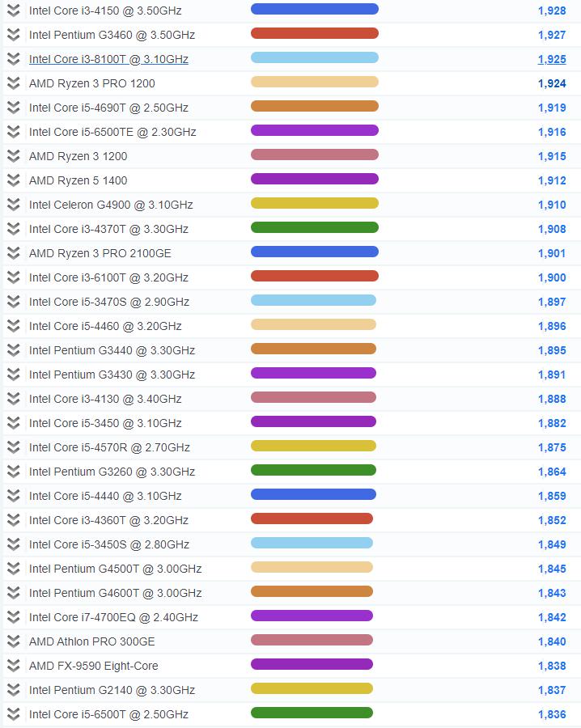This screenshot has width=581, height=728.
Task: Expand the Intel Core i3-4150 row chevron
Action: click(14, 11)
